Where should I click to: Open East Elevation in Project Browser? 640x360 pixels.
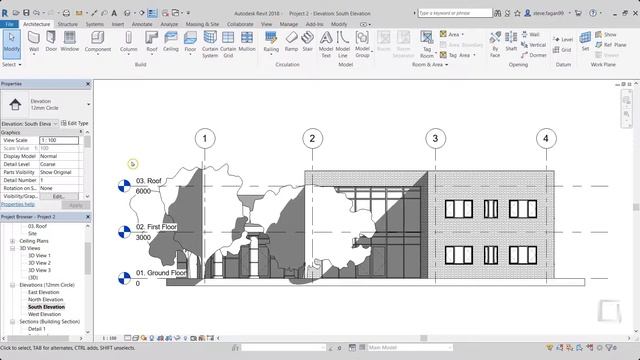[x=43, y=292]
